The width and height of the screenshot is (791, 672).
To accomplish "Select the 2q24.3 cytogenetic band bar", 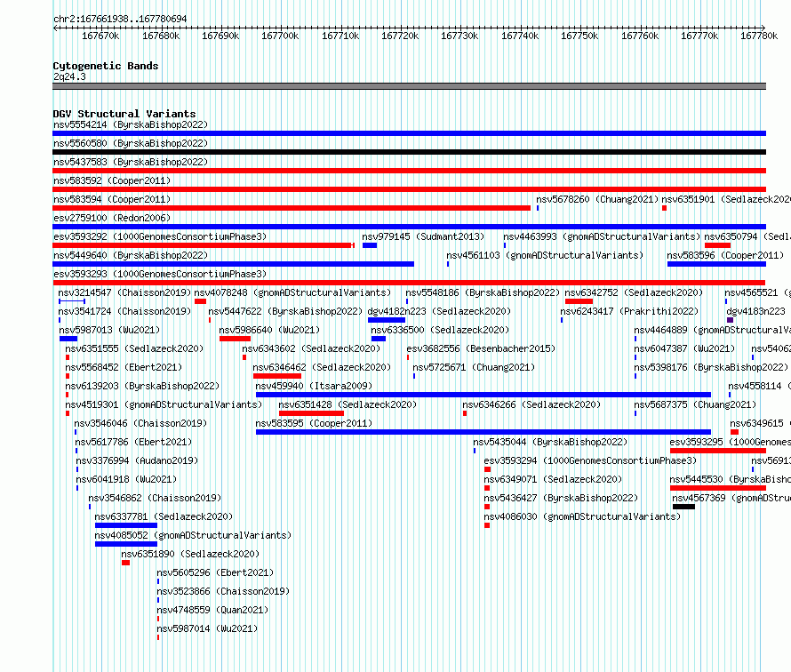I will 409,86.
